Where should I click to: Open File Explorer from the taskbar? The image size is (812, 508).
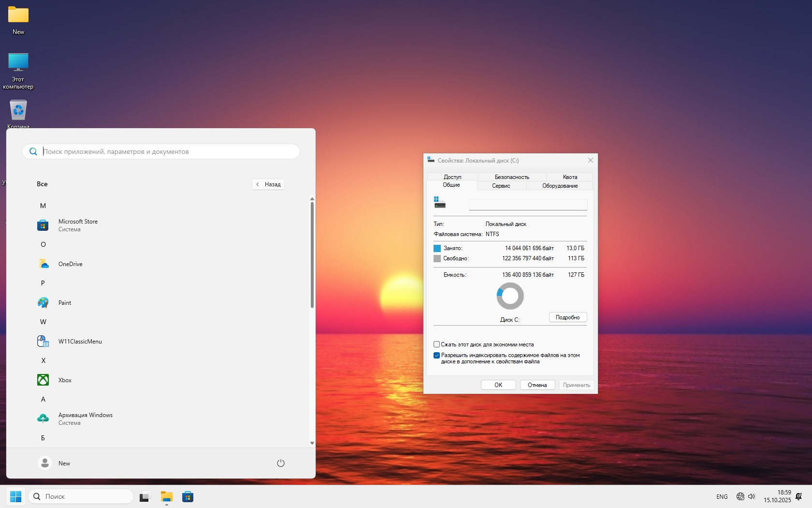(167, 497)
